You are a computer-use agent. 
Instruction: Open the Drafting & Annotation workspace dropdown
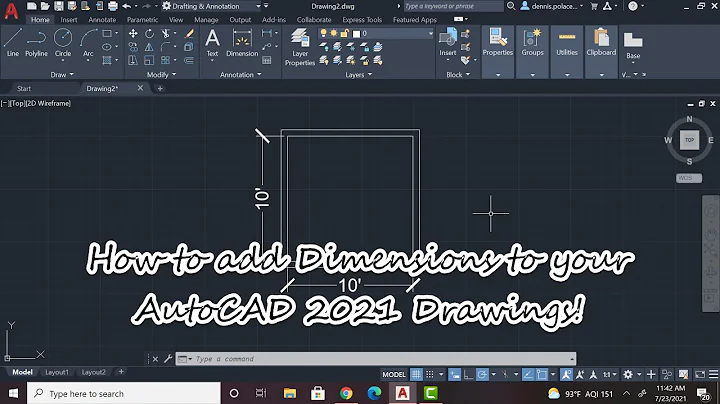(x=212, y=6)
